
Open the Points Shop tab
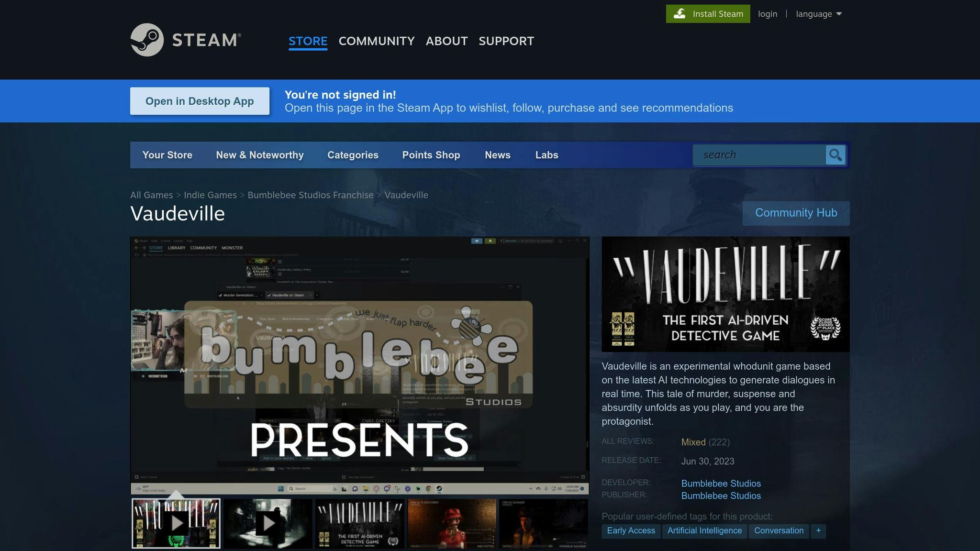coord(431,155)
